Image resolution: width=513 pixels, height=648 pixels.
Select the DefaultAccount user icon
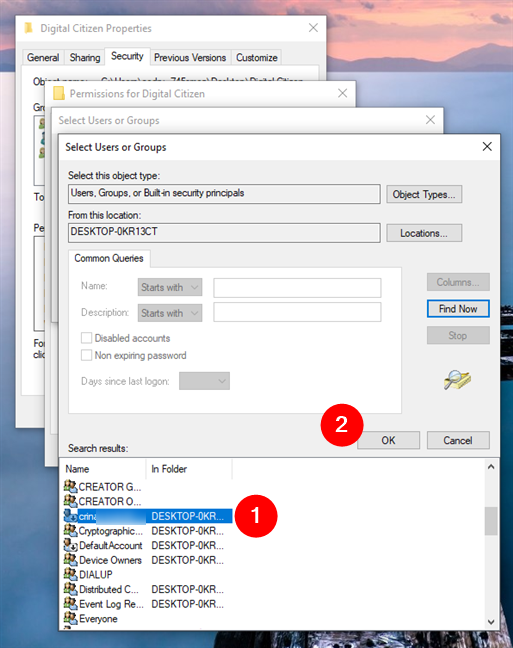(71, 545)
